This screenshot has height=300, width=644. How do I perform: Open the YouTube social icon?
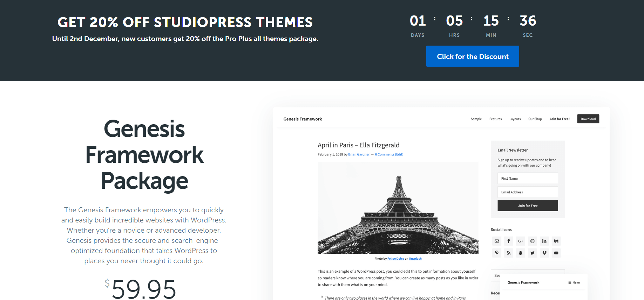click(x=556, y=253)
